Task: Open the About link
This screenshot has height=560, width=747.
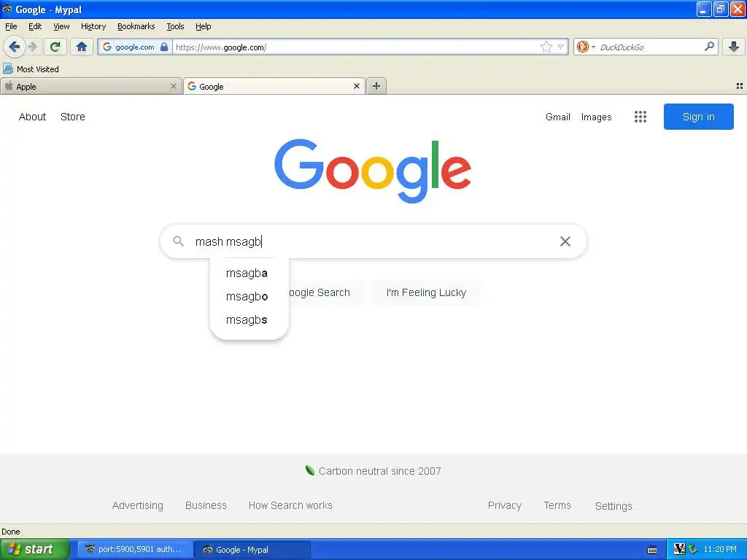Action: [32, 117]
